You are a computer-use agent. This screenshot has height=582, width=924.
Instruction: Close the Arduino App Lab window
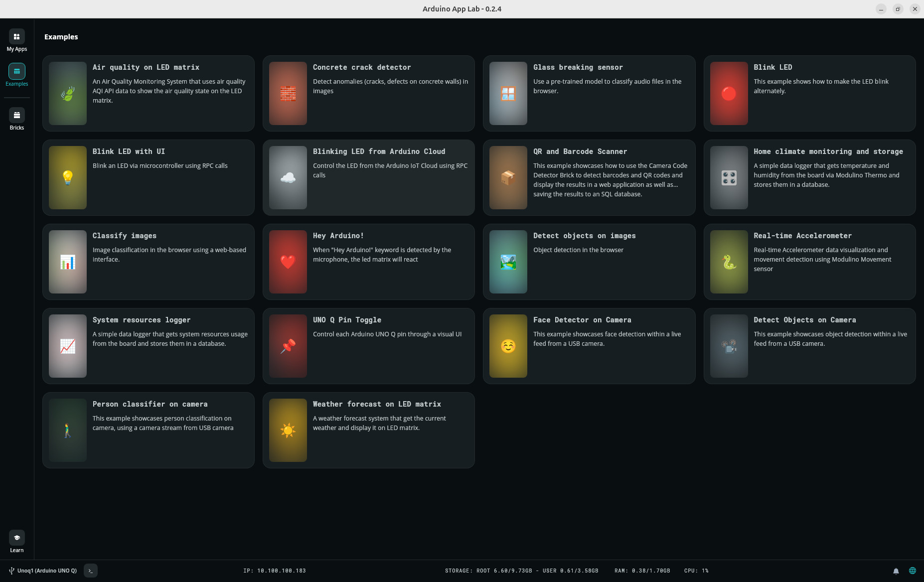(915, 9)
